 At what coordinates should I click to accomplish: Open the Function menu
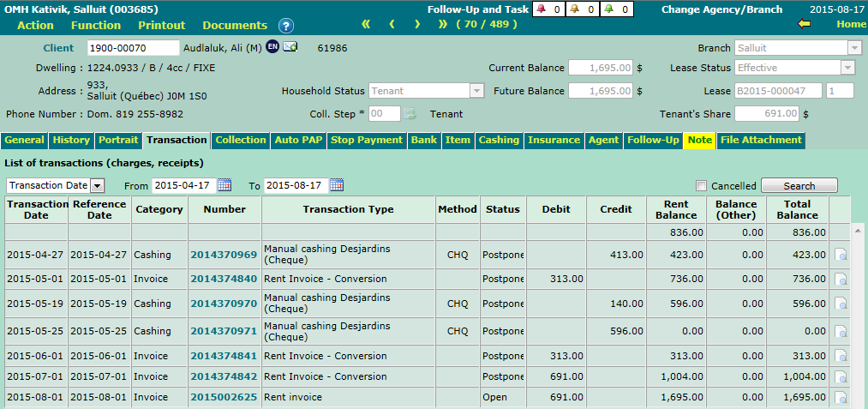(x=96, y=25)
